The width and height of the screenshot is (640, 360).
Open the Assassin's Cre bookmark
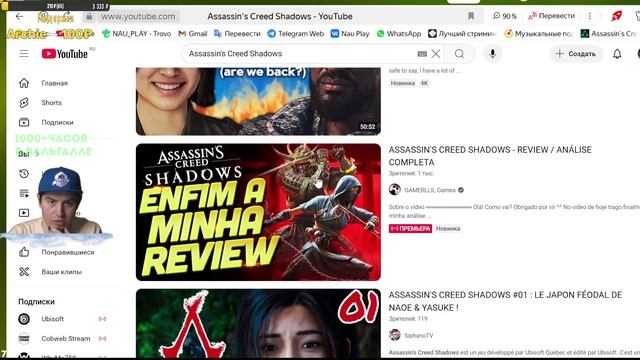(610, 33)
